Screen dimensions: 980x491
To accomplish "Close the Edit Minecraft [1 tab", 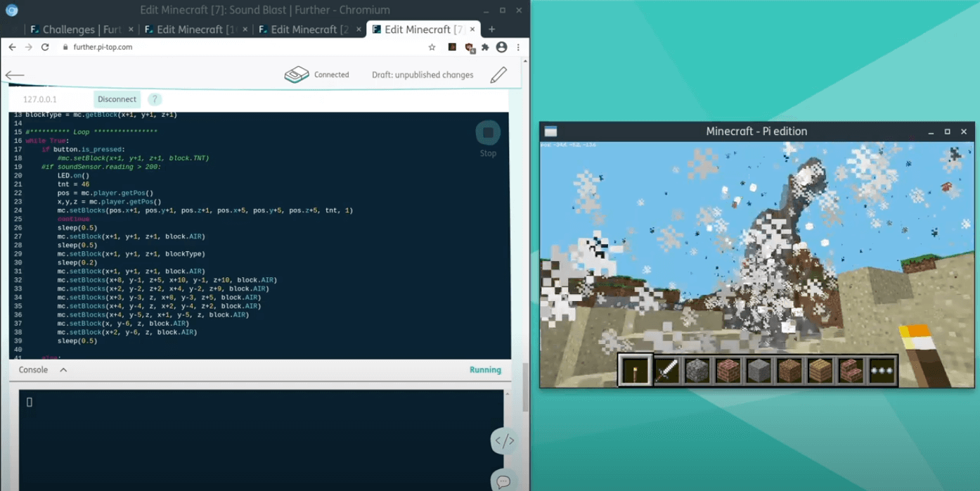I will click(245, 30).
